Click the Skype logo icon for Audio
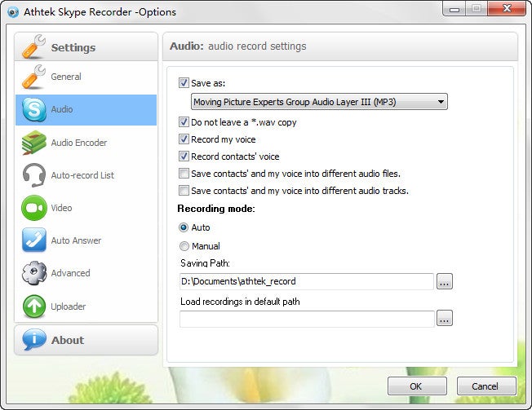The image size is (532, 410). point(34,109)
